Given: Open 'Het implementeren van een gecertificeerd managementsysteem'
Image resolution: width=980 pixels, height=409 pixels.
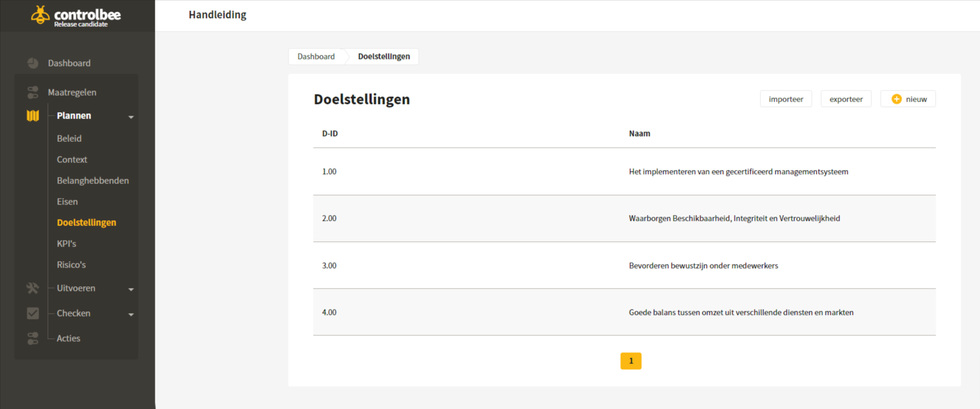Looking at the screenshot, I should pos(738,172).
